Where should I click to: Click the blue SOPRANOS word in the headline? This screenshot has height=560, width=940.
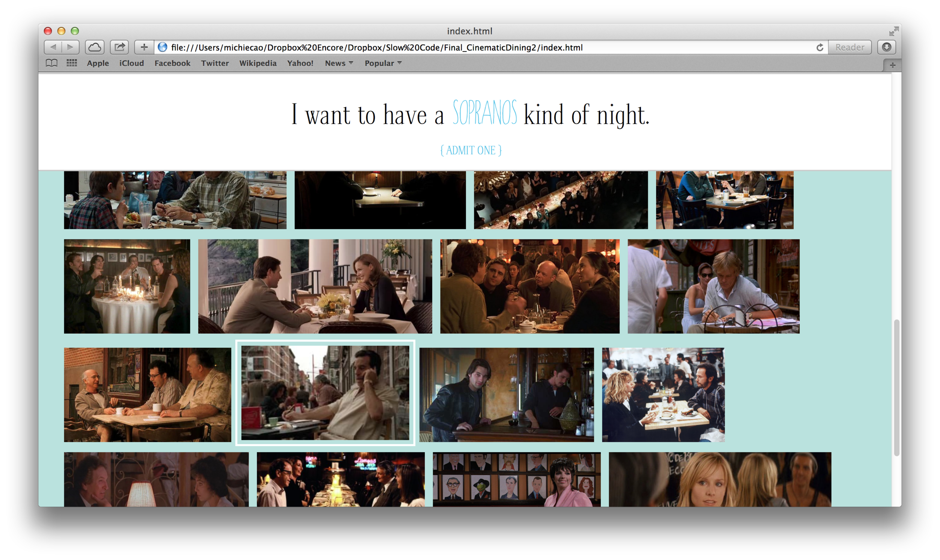[484, 113]
